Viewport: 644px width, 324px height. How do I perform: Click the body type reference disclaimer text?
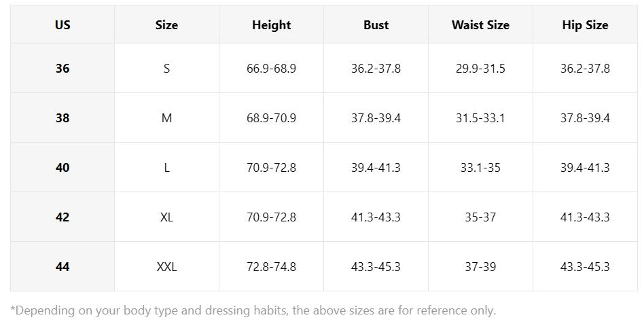[253, 310]
